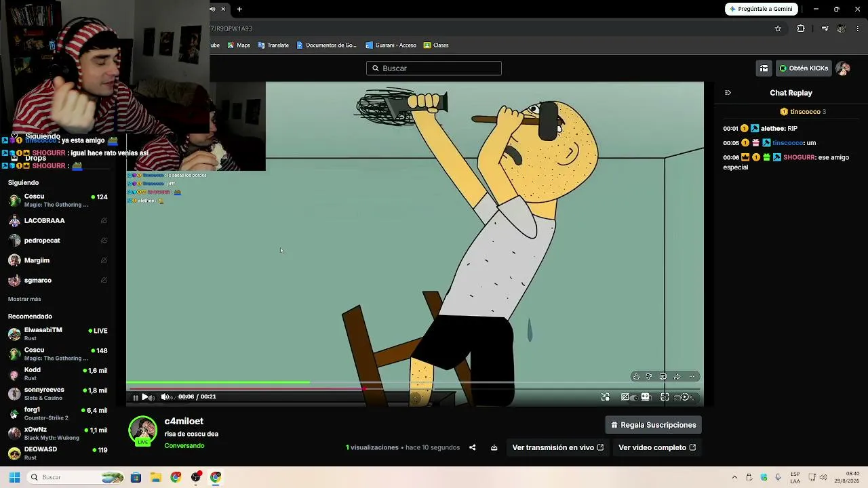
Task: Open File Explorer from the taskbar
Action: tap(155, 477)
